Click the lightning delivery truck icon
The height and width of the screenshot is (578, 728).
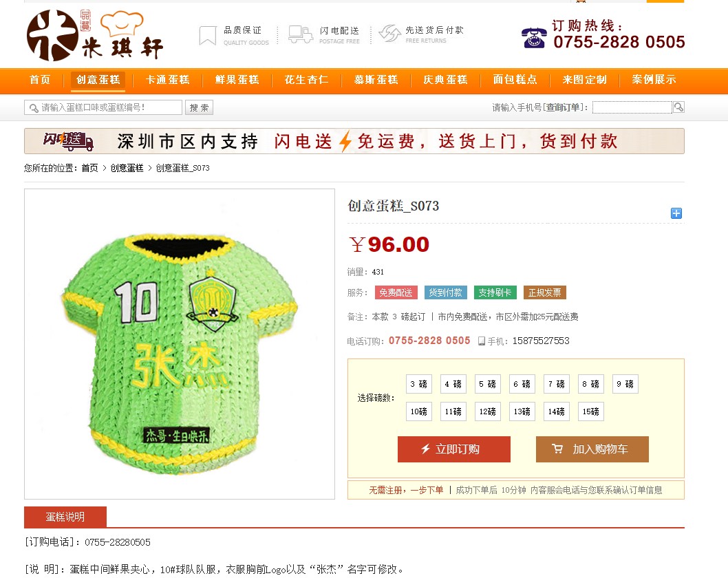point(301,35)
